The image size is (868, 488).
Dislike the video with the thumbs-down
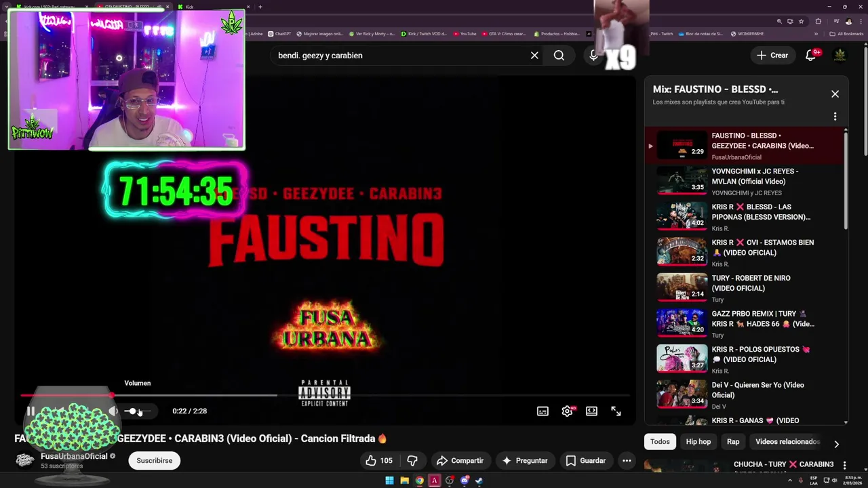tap(412, 461)
